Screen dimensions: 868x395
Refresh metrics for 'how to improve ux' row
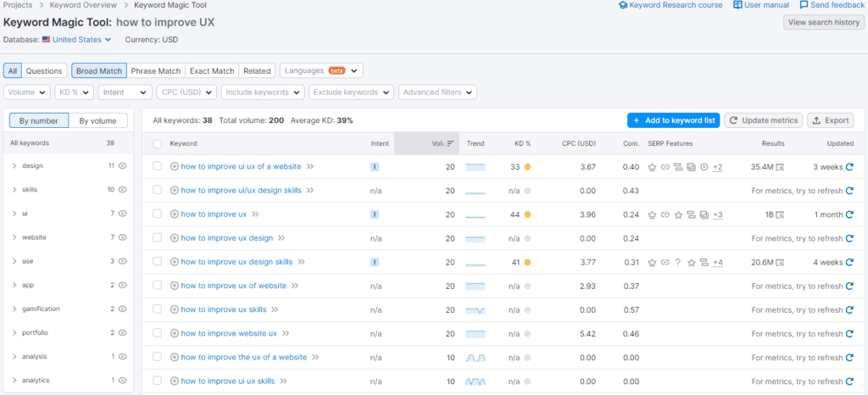pyautogui.click(x=849, y=214)
